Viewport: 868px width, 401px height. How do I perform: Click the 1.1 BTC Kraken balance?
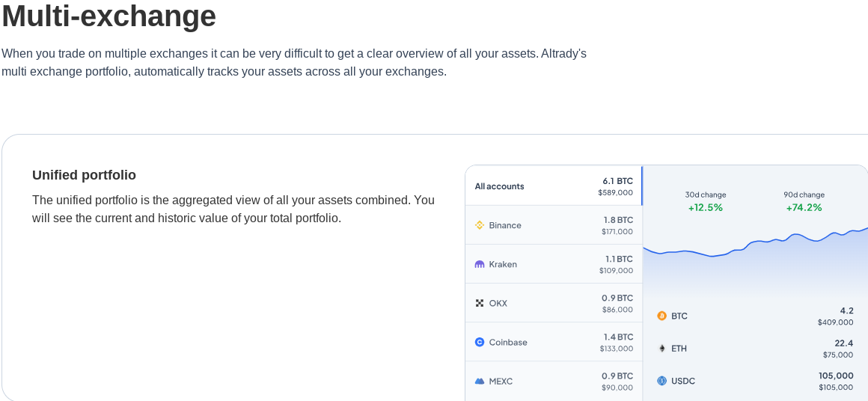(619, 259)
